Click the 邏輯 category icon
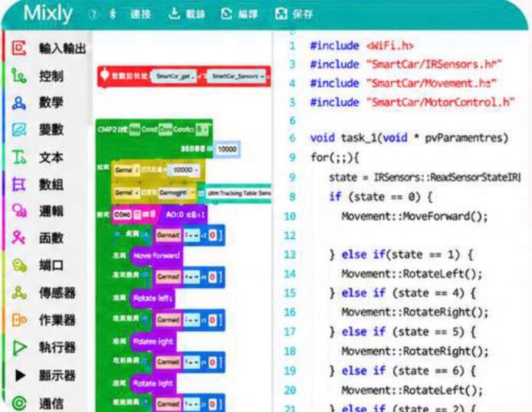Viewport: 532px width, 412px height. 19,211
